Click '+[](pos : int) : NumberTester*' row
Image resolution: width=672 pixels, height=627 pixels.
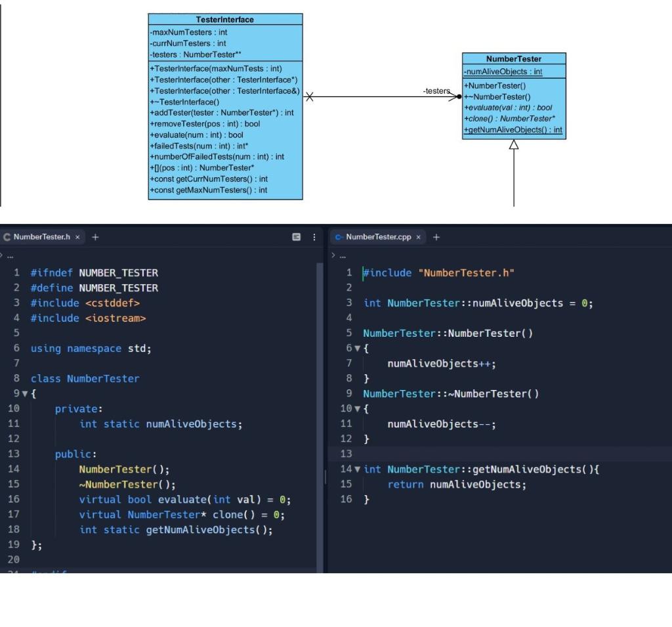[x=202, y=168]
